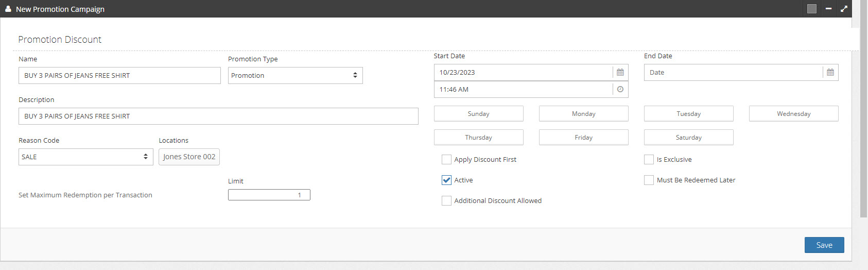Click the Start Date 10/23/2023 field
The height and width of the screenshot is (270, 868).
[523, 73]
